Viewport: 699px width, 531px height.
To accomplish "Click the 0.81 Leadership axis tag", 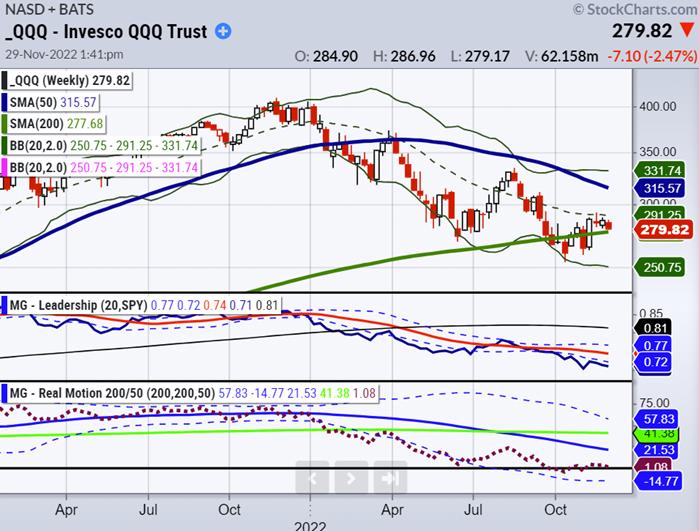I will (653, 328).
